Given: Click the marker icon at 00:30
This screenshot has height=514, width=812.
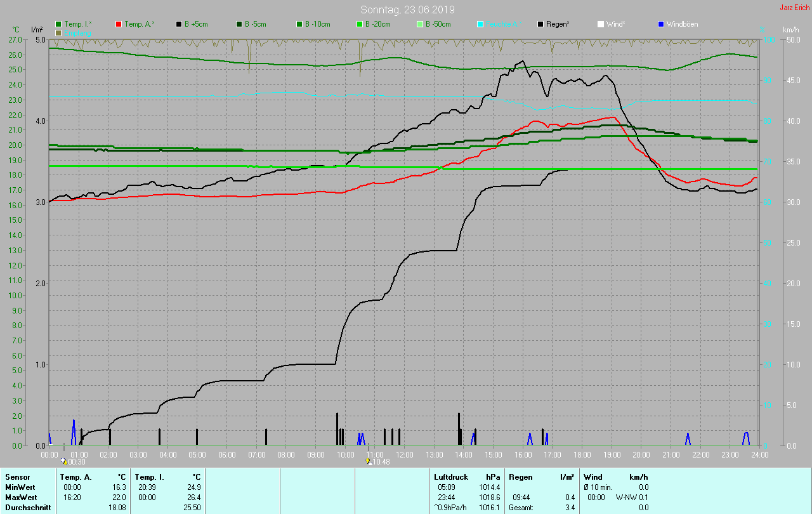Looking at the screenshot, I should pyautogui.click(x=64, y=462).
